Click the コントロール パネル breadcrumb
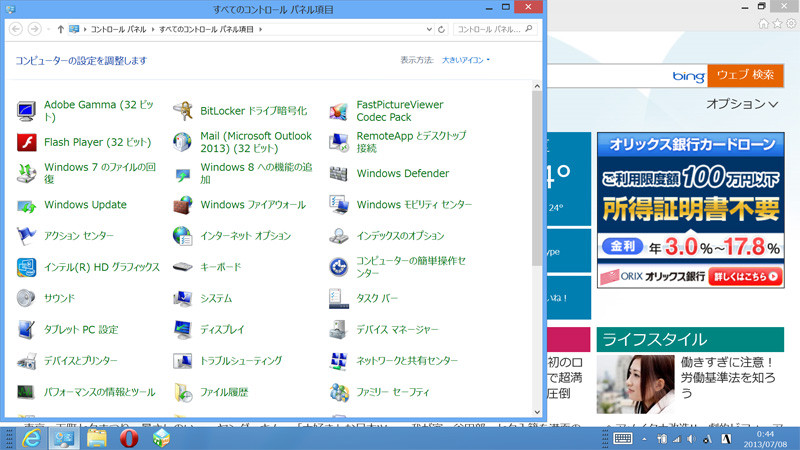This screenshot has width=800, height=450. [x=118, y=30]
